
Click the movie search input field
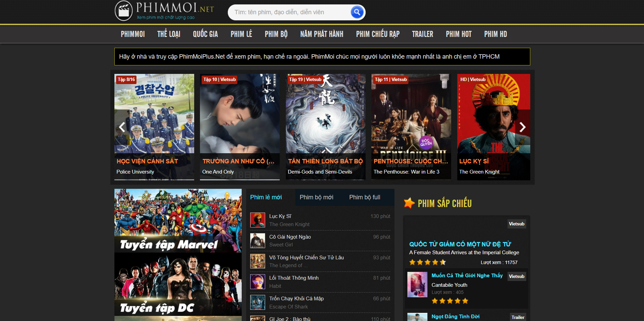(x=289, y=13)
